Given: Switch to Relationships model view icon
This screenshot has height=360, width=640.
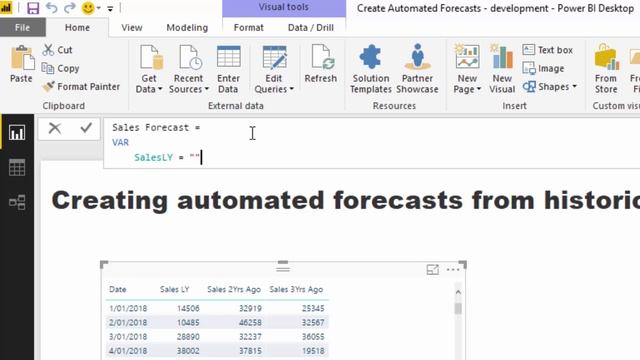Looking at the screenshot, I should 17,202.
